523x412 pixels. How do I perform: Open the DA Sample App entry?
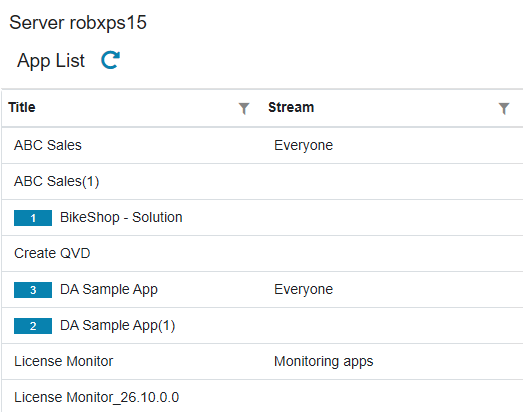click(x=109, y=290)
